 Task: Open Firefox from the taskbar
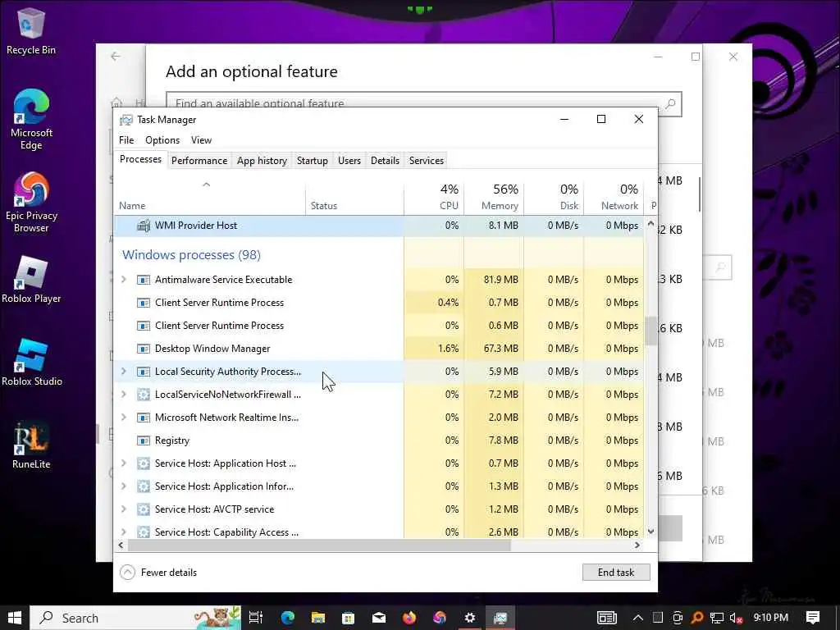(x=409, y=618)
